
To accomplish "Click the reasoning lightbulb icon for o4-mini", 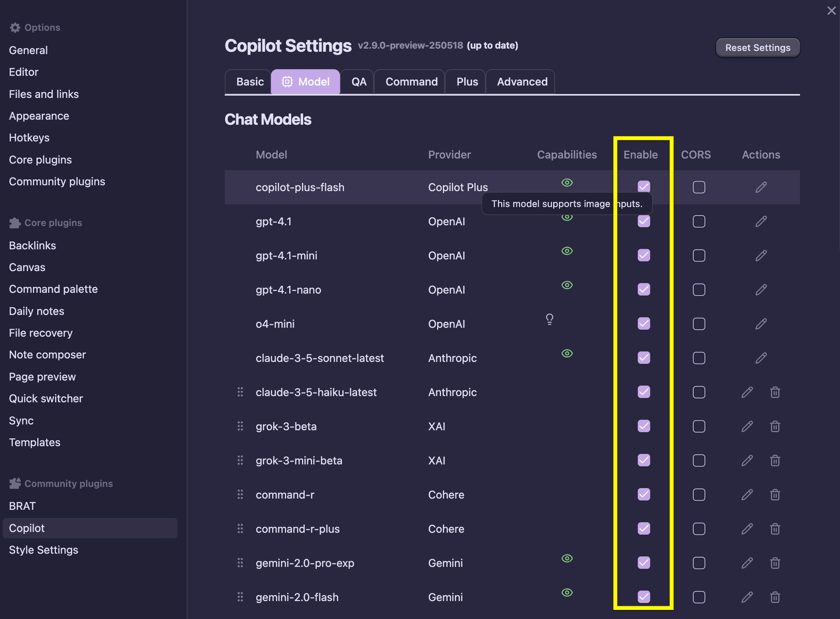I will [x=550, y=320].
